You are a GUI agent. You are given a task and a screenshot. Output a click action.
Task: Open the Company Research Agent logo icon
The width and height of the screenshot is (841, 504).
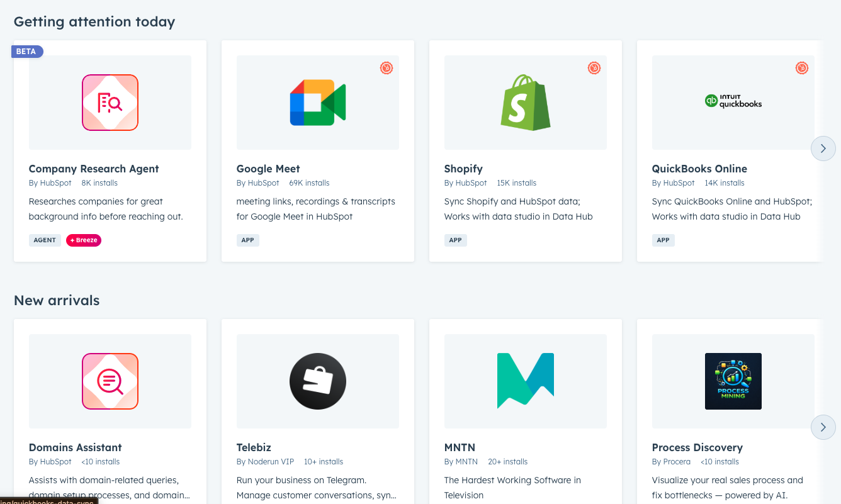pos(110,103)
